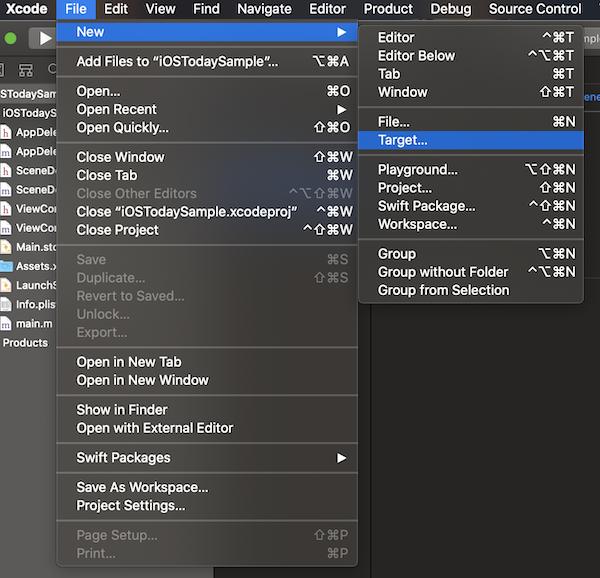Open the Find menu

[x=206, y=9]
